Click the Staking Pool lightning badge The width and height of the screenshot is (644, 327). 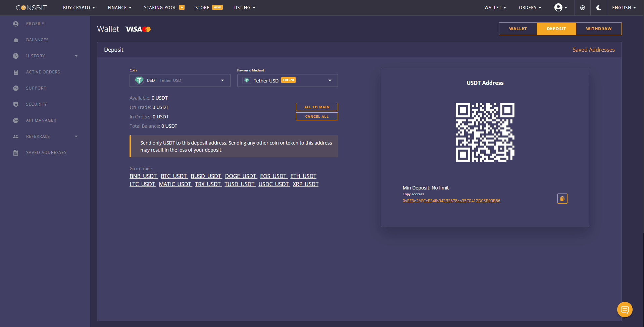(182, 7)
